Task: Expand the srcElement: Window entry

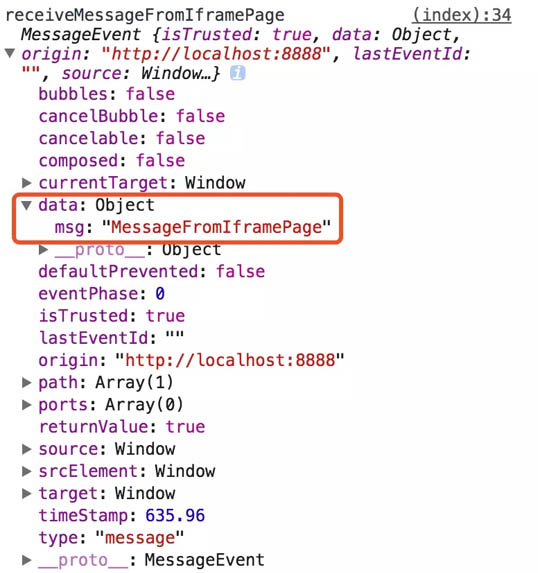Action: click(x=26, y=471)
